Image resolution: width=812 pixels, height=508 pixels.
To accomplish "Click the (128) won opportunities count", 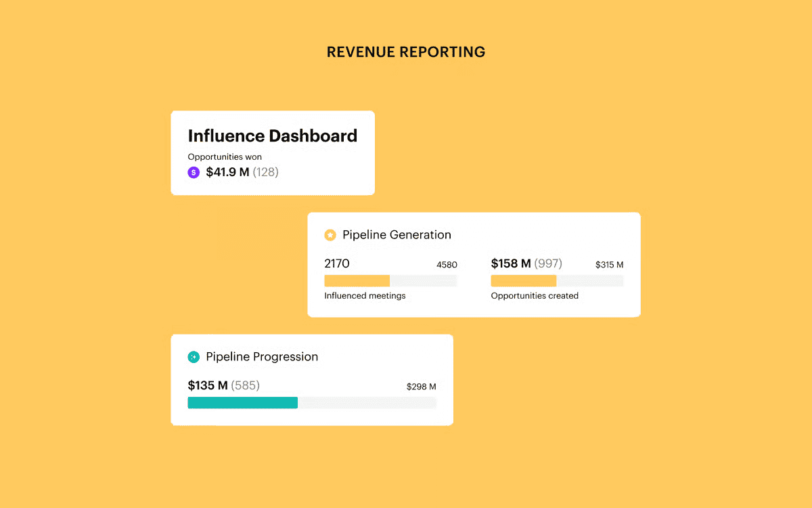I will tap(266, 173).
